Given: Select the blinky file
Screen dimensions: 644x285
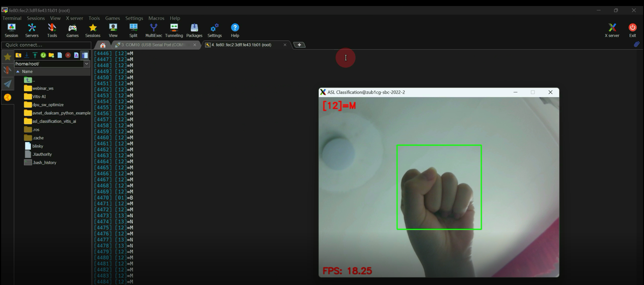Looking at the screenshot, I should tap(34, 146).
